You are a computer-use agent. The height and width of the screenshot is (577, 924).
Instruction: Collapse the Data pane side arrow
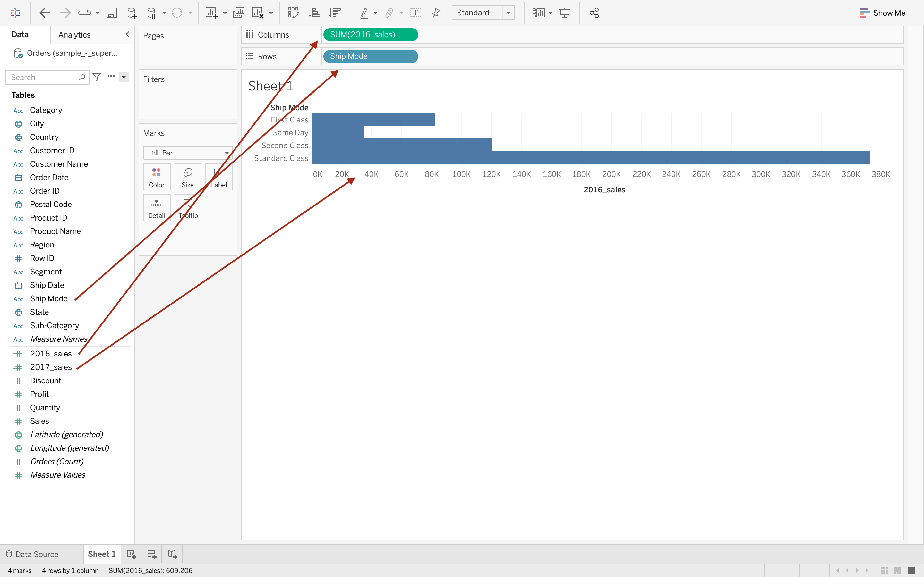coord(127,34)
